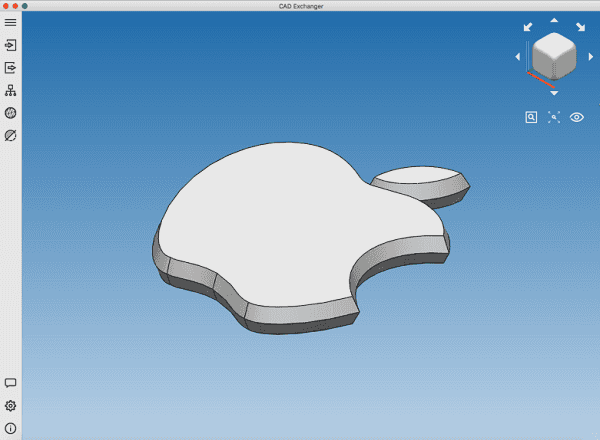Screen dimensions: 600x440
Task: Open the display mode globe icon
Action: click(x=10, y=113)
